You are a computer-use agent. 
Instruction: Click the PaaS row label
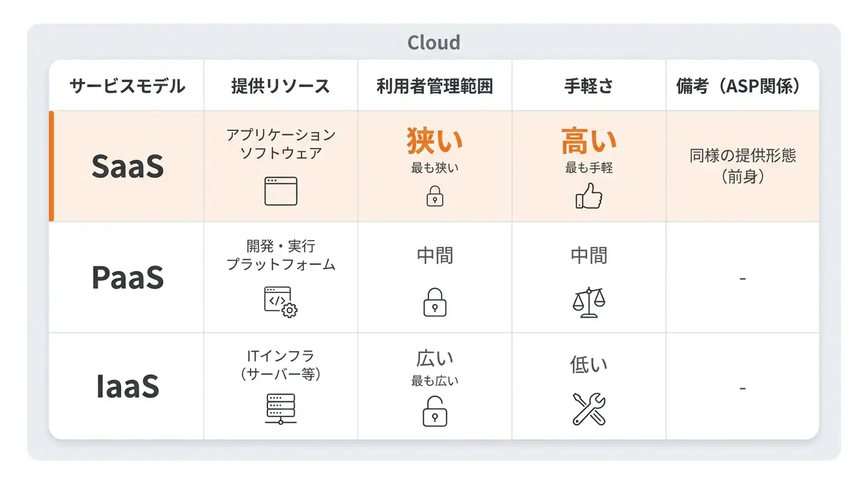click(x=127, y=278)
